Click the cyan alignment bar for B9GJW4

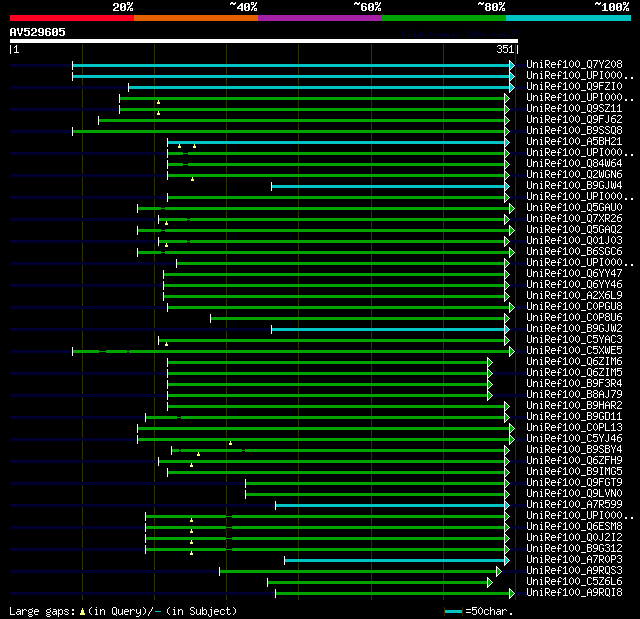(388, 186)
